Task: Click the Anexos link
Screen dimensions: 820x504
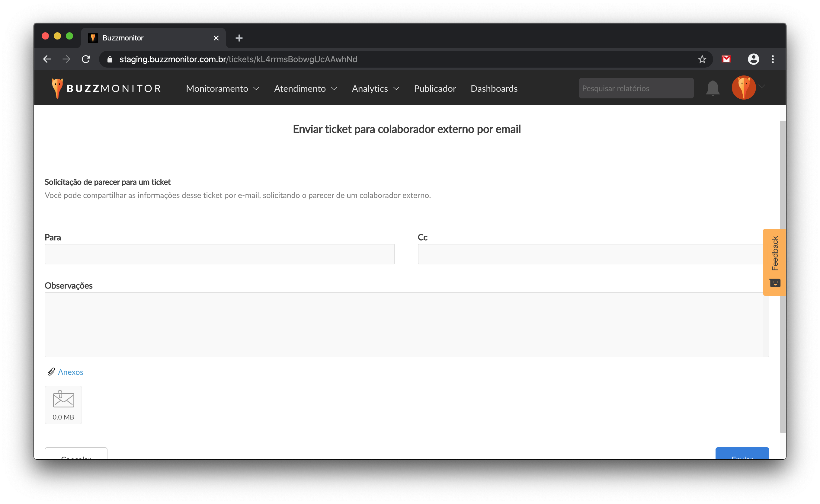Action: (70, 372)
